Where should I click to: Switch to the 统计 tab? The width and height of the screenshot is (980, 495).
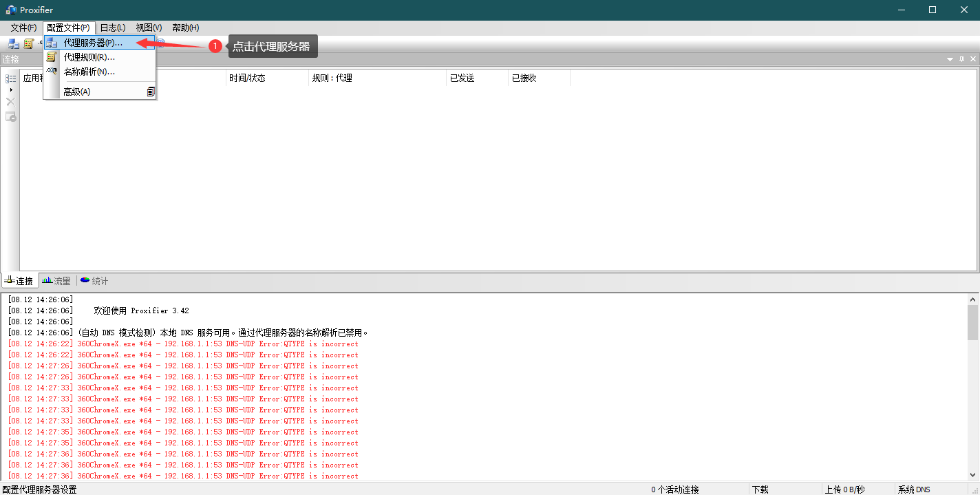coord(94,281)
